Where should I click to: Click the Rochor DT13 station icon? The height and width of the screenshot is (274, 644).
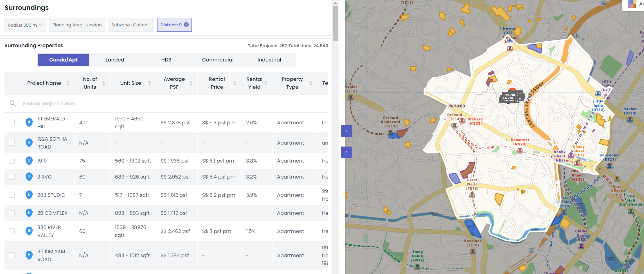(x=630, y=119)
